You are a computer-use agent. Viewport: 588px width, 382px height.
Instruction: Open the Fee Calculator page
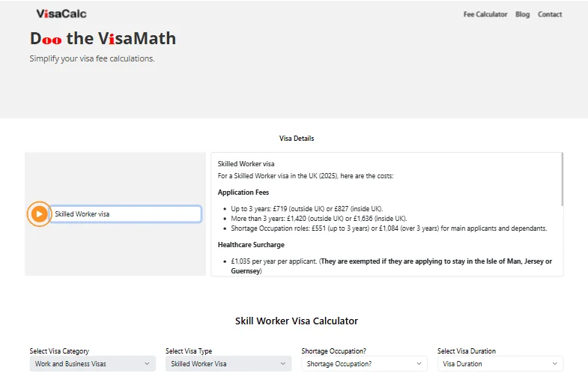(x=485, y=14)
